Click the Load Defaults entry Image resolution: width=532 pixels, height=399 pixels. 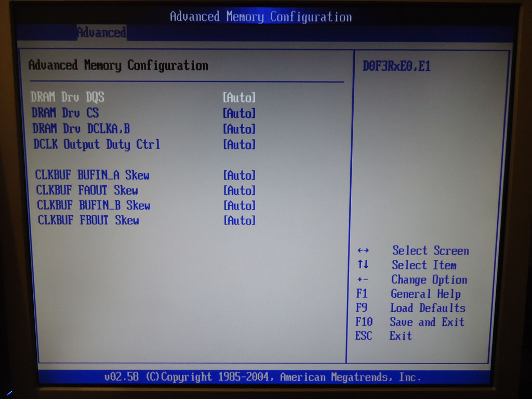point(428,308)
